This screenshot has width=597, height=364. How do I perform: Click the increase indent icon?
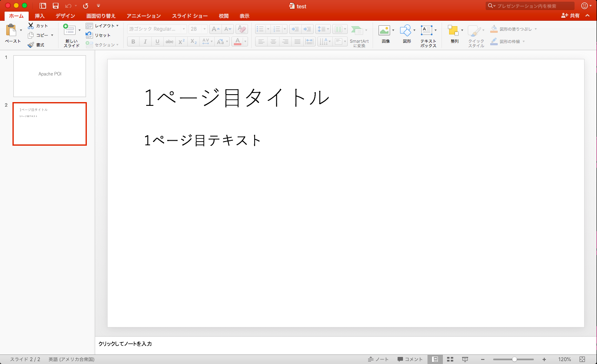pos(307,29)
